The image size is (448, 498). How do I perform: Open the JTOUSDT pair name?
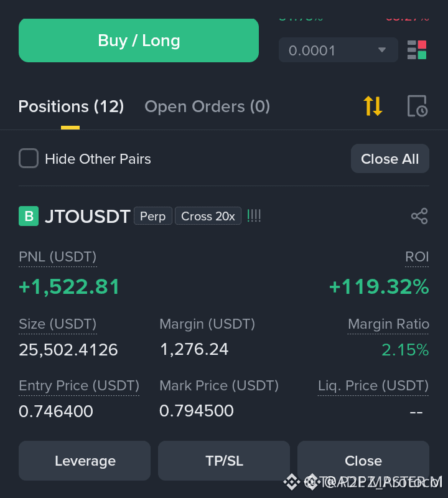click(87, 216)
